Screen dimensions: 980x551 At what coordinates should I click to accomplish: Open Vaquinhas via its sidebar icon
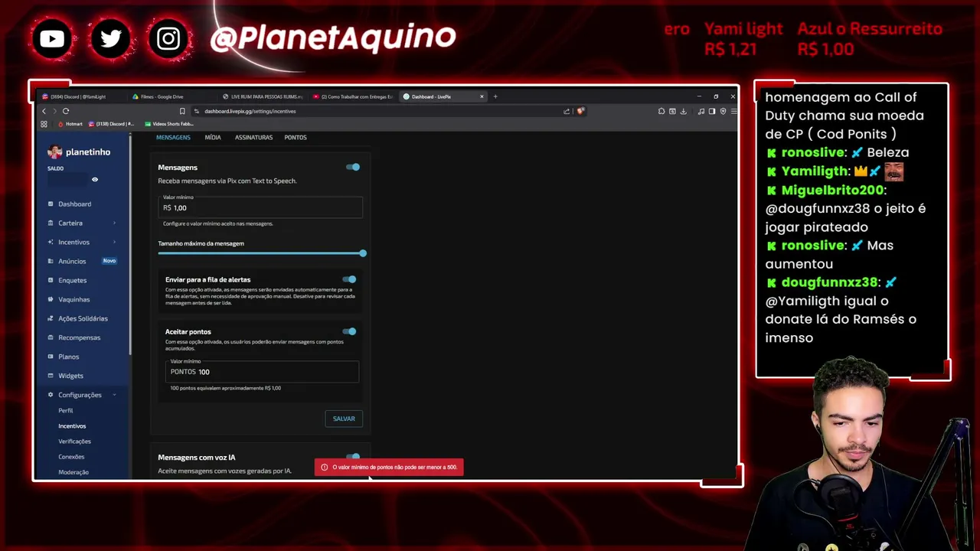pyautogui.click(x=51, y=300)
